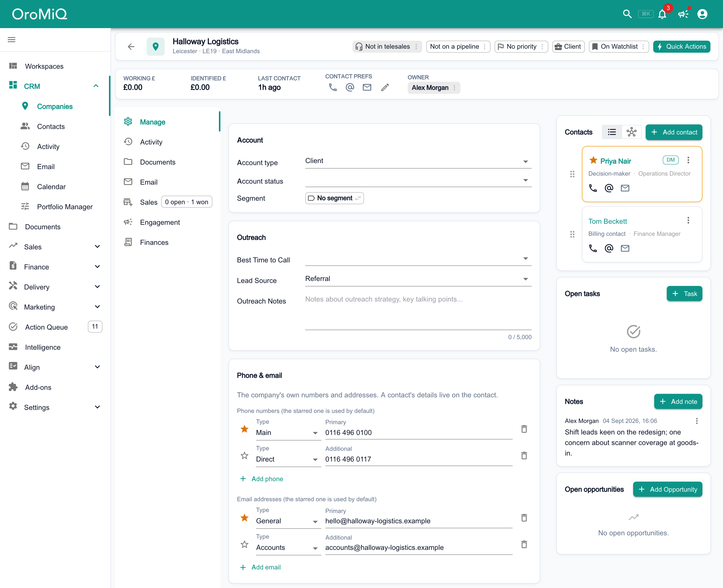Click the Outreach Notes text area
The image size is (723, 588).
[418, 312]
